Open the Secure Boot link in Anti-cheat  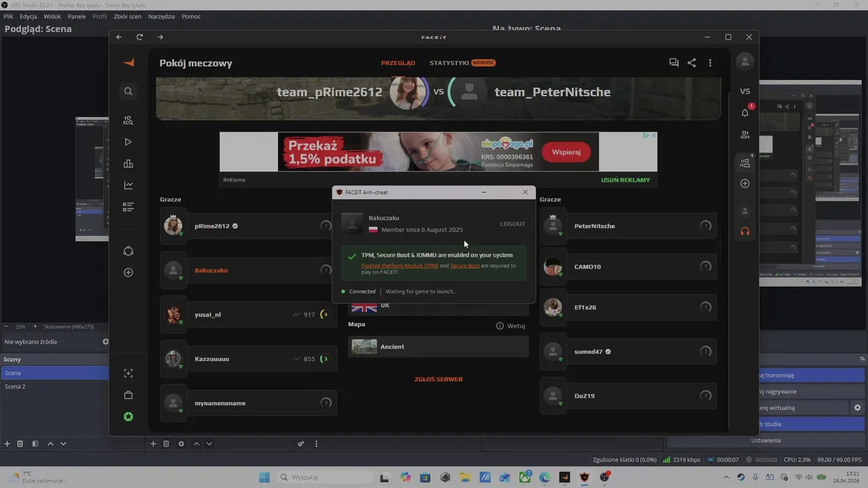click(465, 266)
